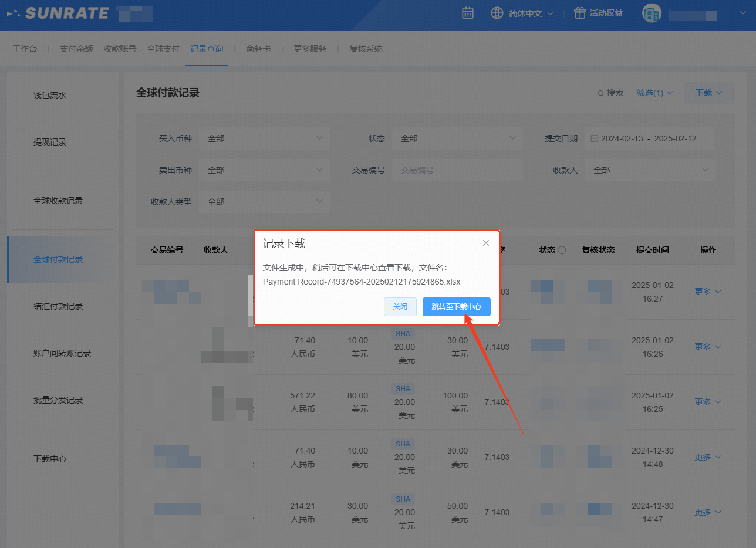756x548 pixels.
Task: Click the search 搜索 icon
Action: tap(600, 93)
